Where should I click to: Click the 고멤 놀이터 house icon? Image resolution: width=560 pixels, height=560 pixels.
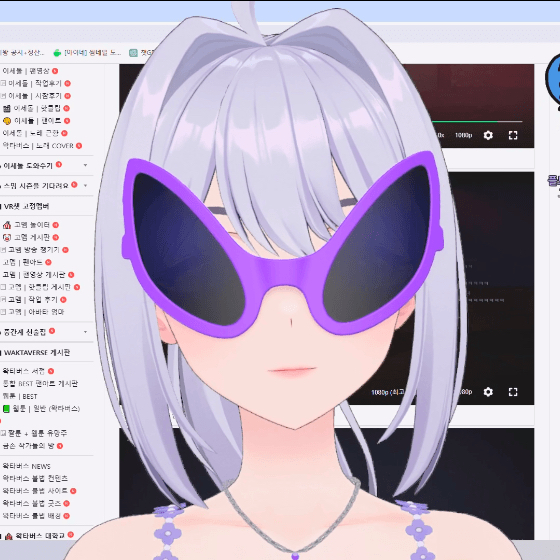click(x=7, y=225)
